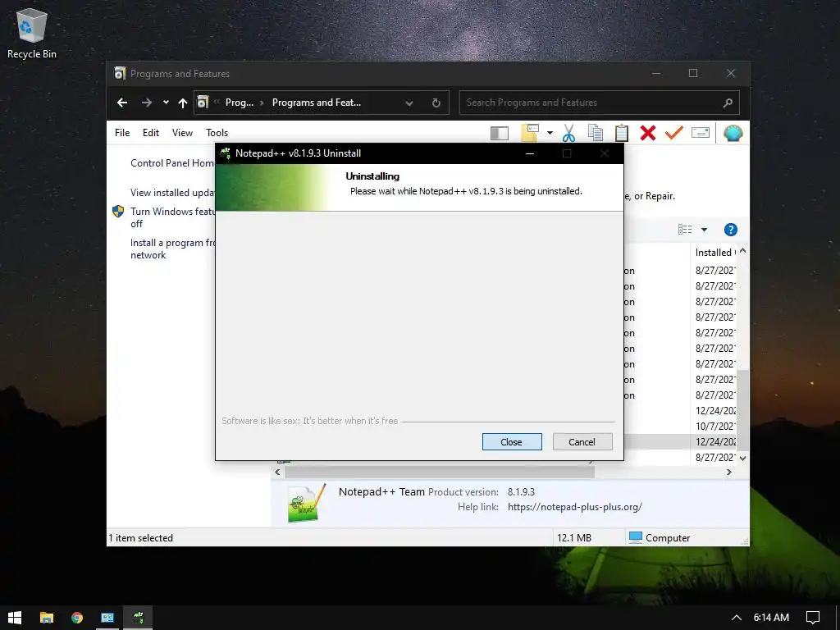Click horizontal scrollbar right arrow
This screenshot has height=630, width=840.
(x=729, y=472)
